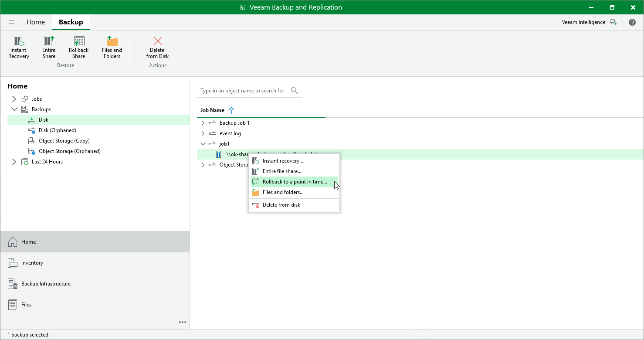The image size is (644, 340).
Task: Select Disk (Orphaned) tree item
Action: coord(58,130)
